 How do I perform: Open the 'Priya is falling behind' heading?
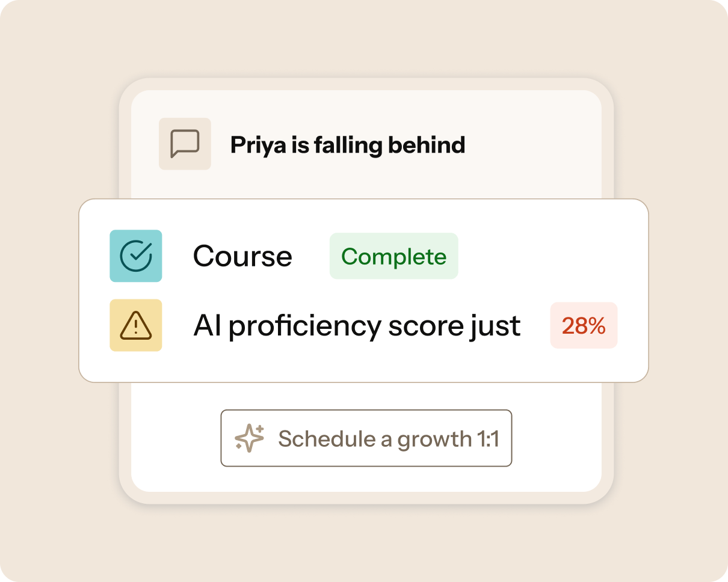(x=348, y=145)
